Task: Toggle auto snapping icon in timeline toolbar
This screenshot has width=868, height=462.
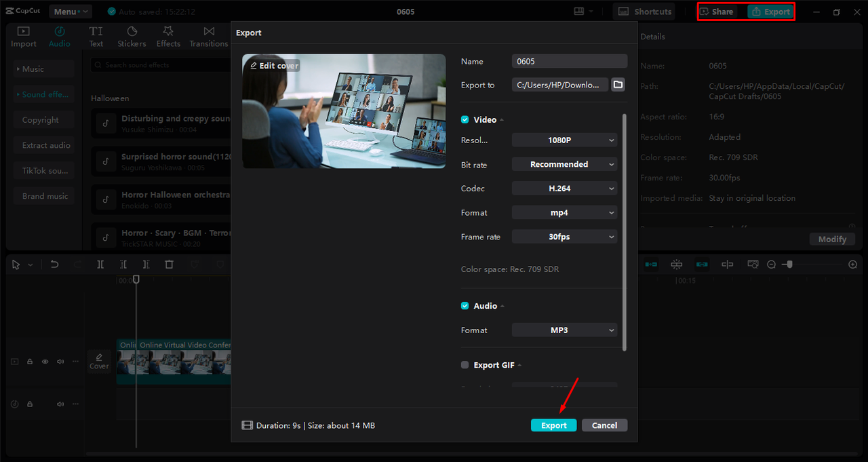Action: (676, 265)
